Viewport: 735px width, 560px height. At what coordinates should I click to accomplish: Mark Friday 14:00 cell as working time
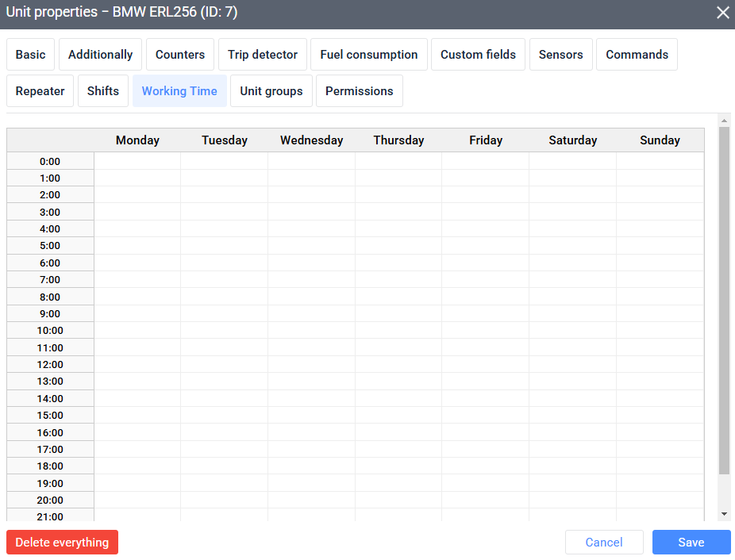[x=485, y=399]
